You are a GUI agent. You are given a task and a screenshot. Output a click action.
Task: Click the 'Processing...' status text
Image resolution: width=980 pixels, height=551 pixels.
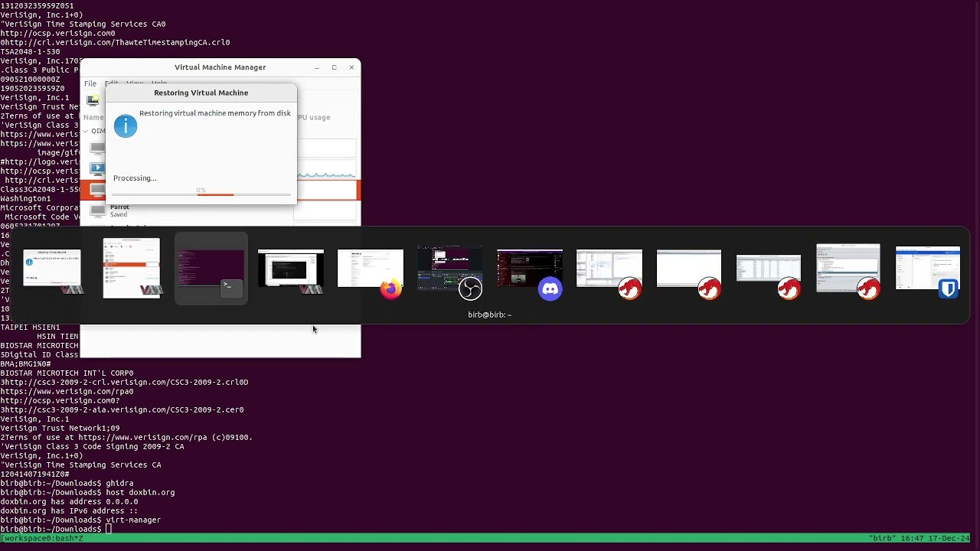[135, 178]
